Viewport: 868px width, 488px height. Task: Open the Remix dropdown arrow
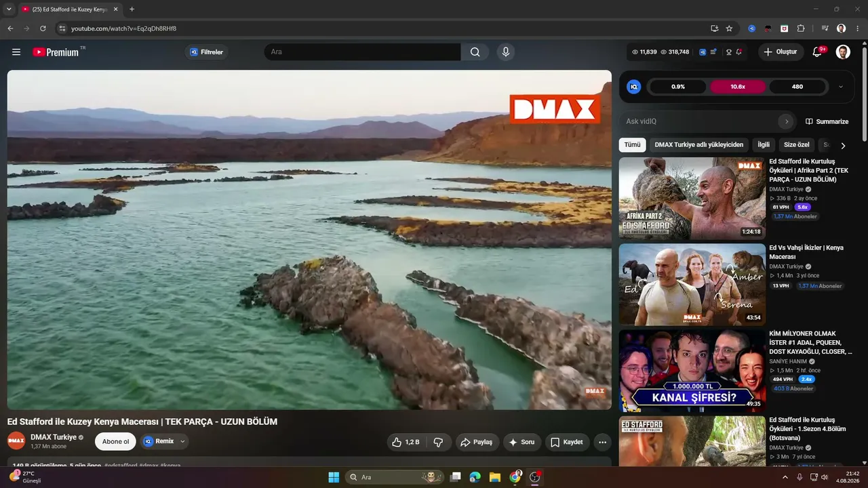click(182, 441)
